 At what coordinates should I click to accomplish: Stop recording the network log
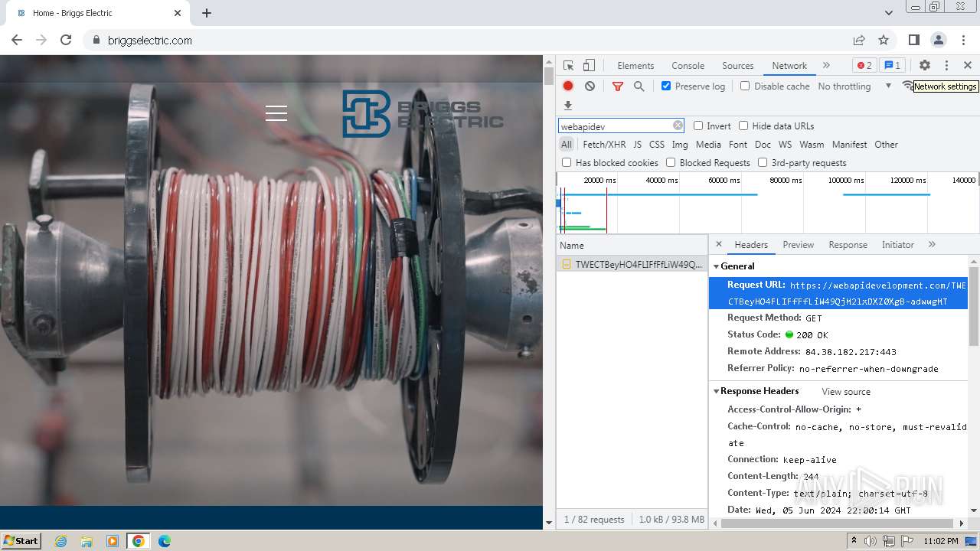(568, 86)
